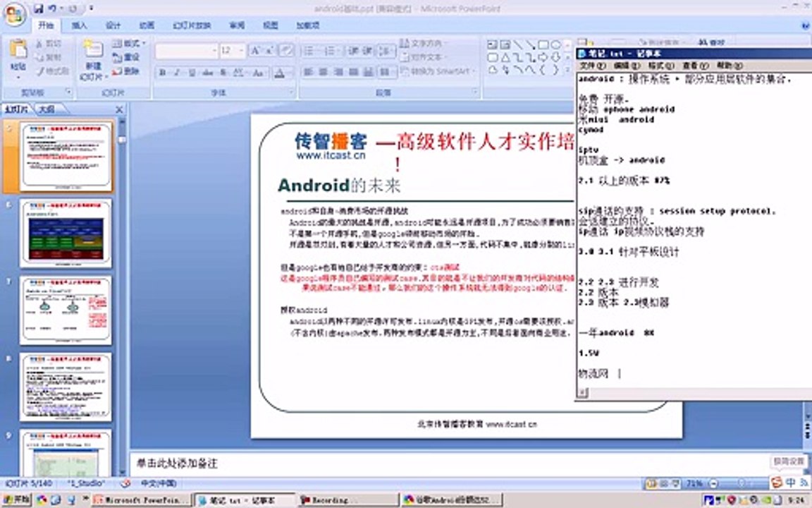Select the rectangle shape in Shapes gallery
812x508 pixels.
coord(543,45)
